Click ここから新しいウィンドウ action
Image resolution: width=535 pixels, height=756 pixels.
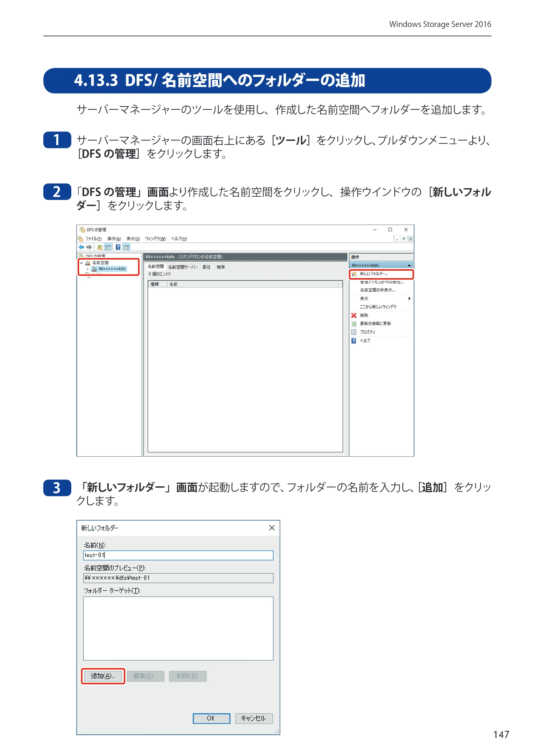(378, 307)
